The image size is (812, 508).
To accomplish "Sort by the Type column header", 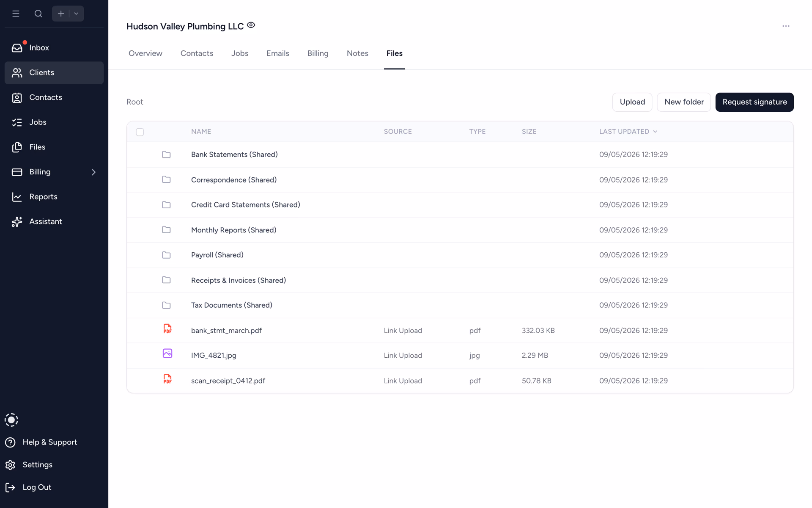I will pos(477,132).
